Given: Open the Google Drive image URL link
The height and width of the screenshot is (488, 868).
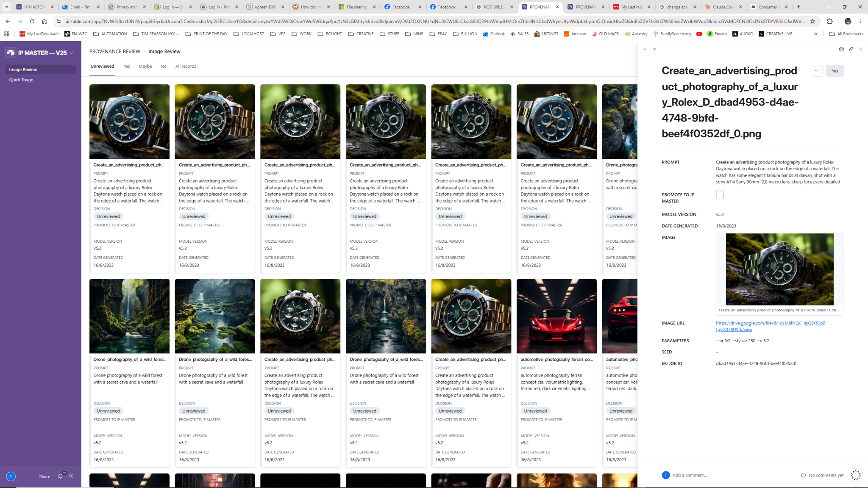Looking at the screenshot, I should (x=771, y=326).
